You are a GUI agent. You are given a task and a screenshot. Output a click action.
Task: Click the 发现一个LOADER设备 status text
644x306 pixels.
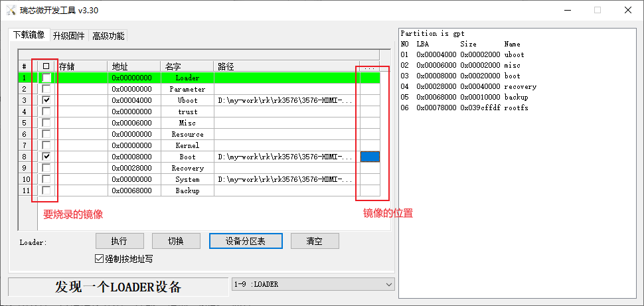(x=118, y=287)
